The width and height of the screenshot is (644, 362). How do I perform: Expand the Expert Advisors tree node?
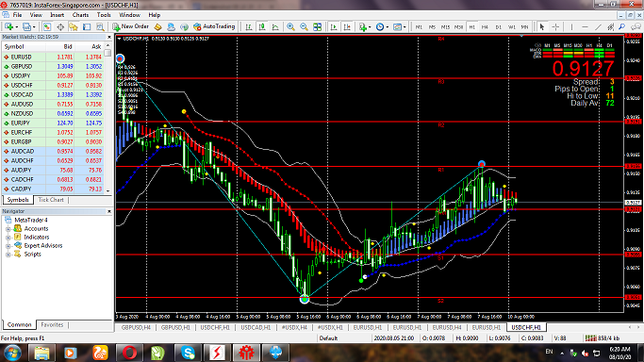point(8,246)
